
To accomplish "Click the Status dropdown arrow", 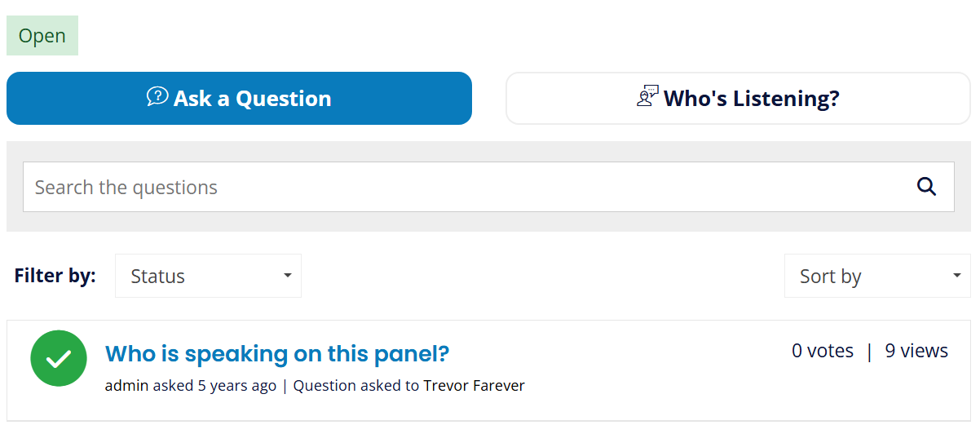I will tap(287, 276).
